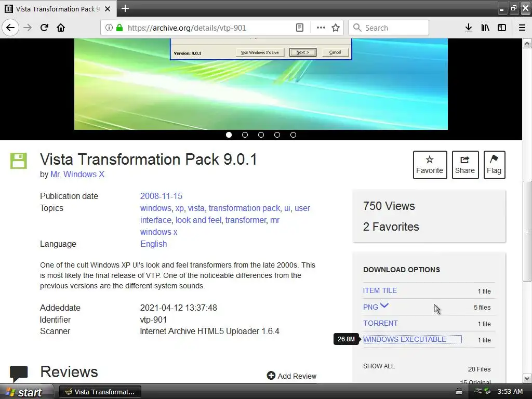Open author Mr. Windows X link
532x399 pixels.
[77, 175]
